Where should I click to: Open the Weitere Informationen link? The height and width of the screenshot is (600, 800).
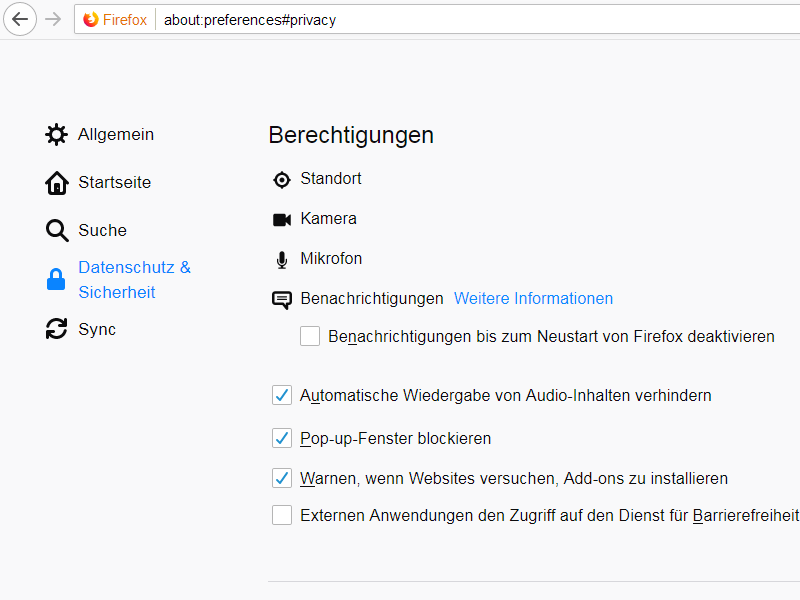(533, 298)
